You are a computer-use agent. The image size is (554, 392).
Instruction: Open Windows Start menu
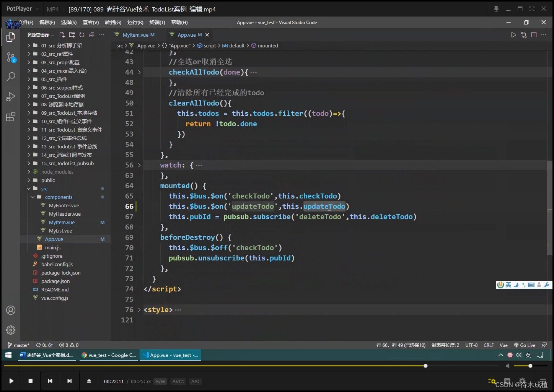[8, 355]
